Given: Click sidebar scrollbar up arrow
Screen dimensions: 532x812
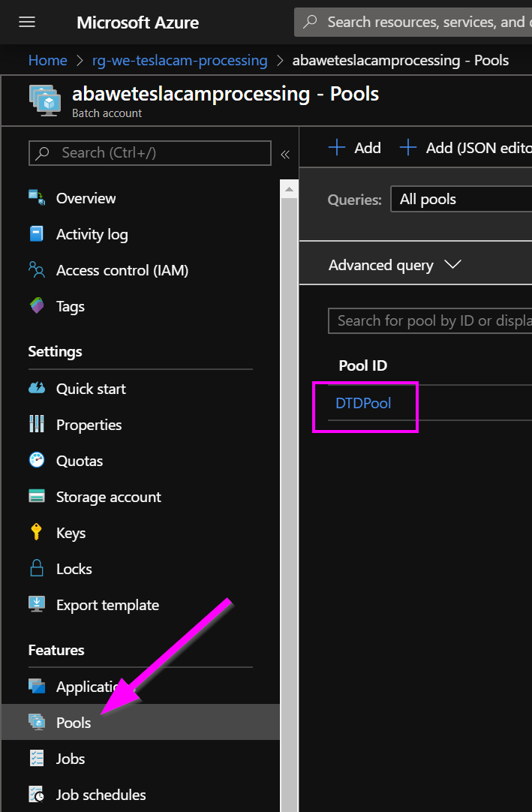Looking at the screenshot, I should 289,189.
